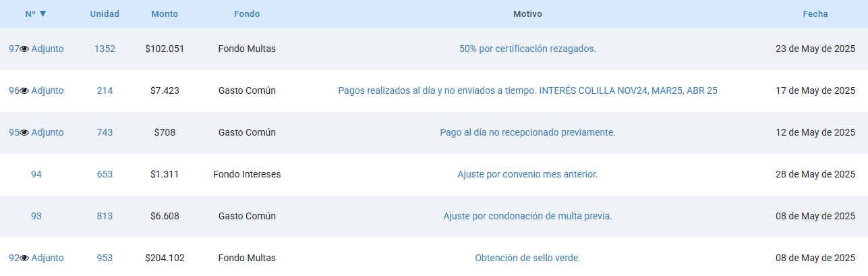868x276 pixels.
Task: Sort table by Fecha column header
Action: tap(815, 14)
